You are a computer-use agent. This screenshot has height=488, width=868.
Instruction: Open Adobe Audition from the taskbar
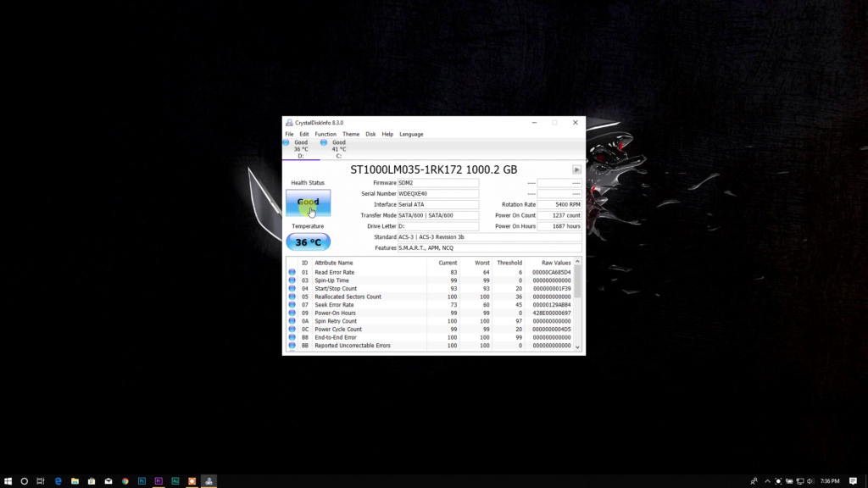[175, 481]
